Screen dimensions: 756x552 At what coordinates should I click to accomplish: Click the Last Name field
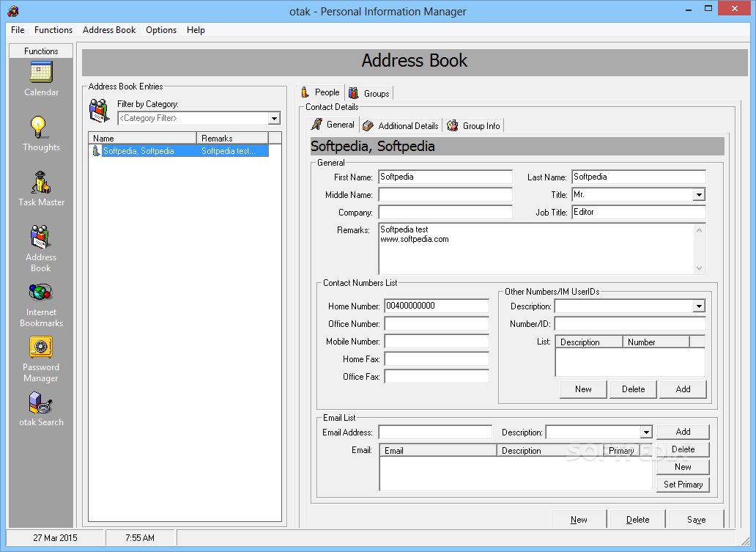pyautogui.click(x=638, y=177)
